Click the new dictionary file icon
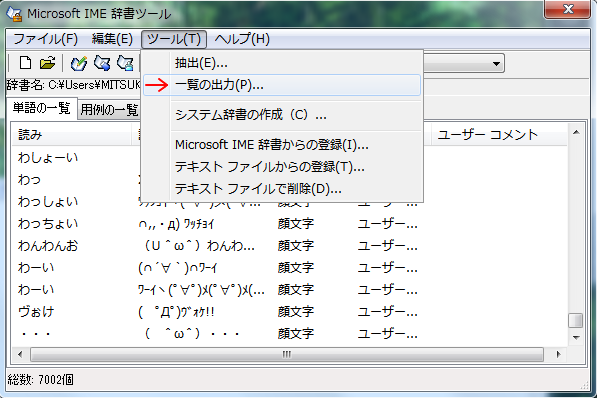 coord(26,63)
